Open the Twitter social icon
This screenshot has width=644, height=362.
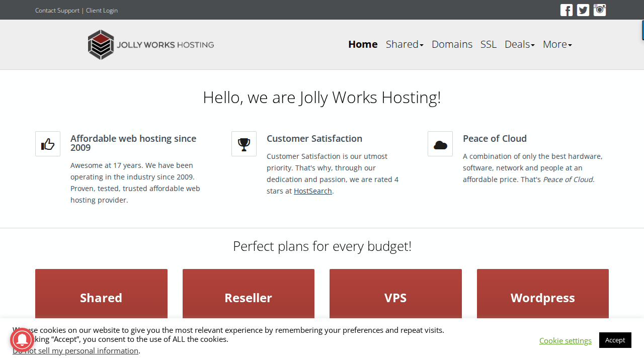coord(583,10)
